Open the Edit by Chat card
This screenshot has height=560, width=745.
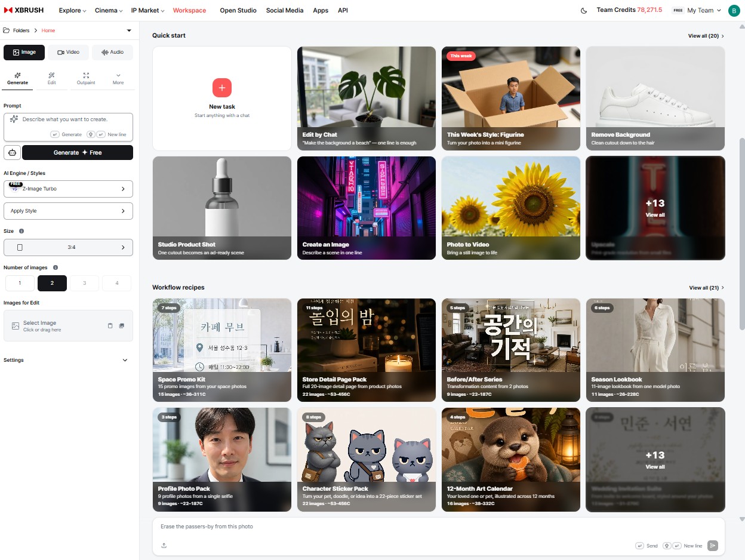[x=367, y=99]
